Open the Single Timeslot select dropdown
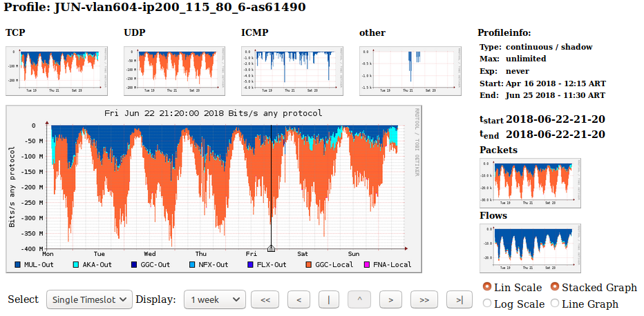This screenshot has height=316, width=644. click(89, 299)
